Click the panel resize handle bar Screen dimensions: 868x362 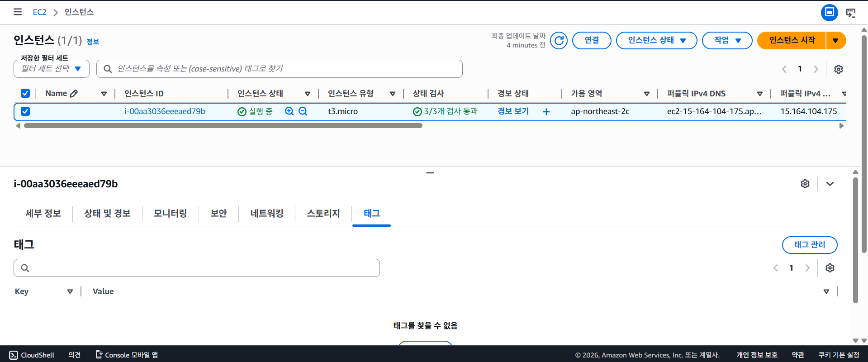(430, 173)
